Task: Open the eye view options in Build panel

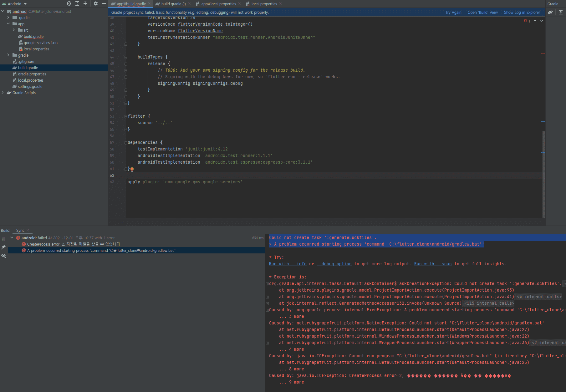Action: 4,256
